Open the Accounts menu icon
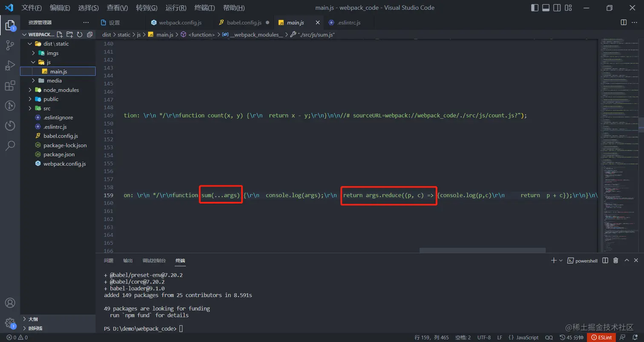Viewport: 644px width, 342px height. 10,303
